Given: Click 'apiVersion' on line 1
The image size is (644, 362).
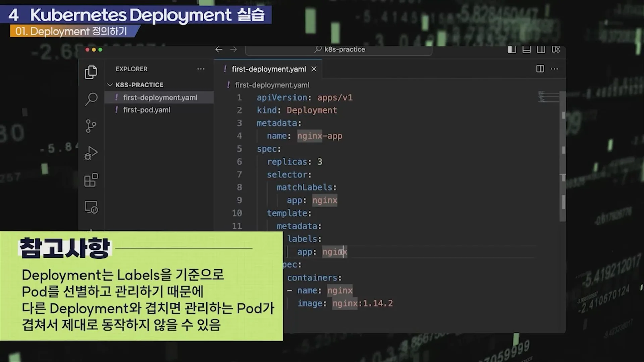Looking at the screenshot, I should pyautogui.click(x=282, y=98).
